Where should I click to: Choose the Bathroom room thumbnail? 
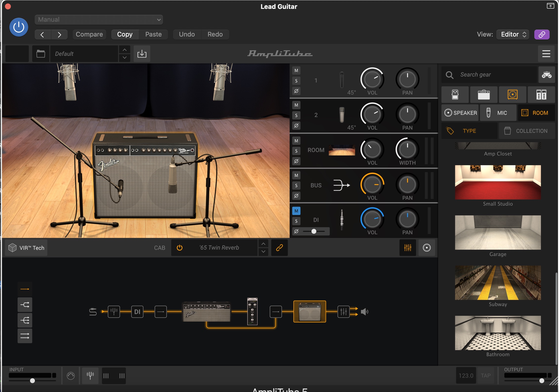pos(498,333)
